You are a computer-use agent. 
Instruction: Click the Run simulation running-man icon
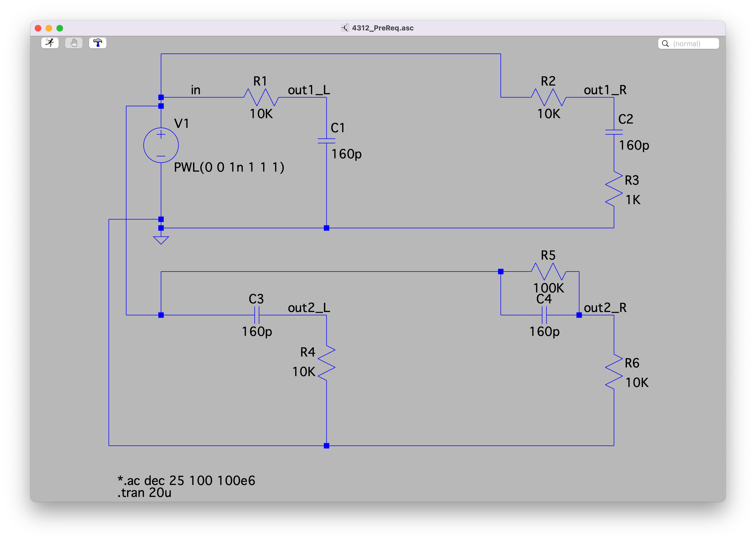point(50,43)
